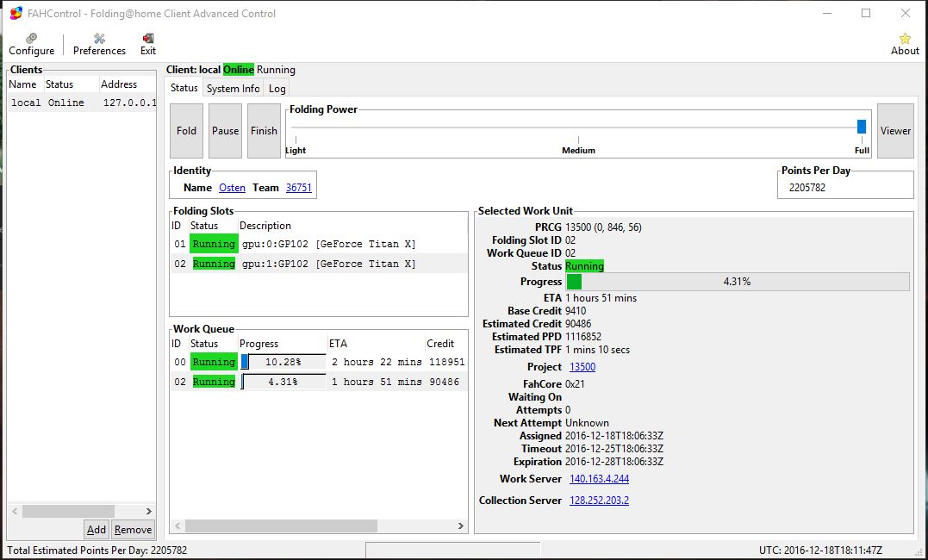This screenshot has width=928, height=560.
Task: Click the Finish button
Action: point(264,131)
